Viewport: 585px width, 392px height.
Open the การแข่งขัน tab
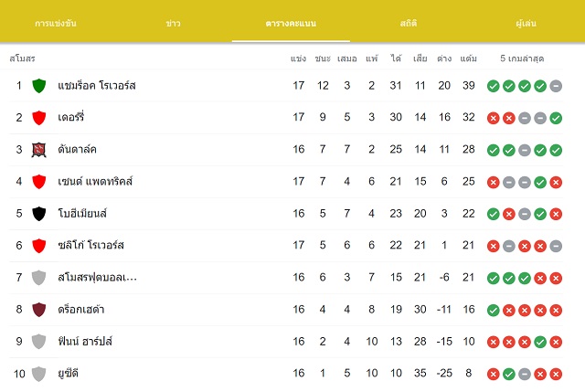(x=56, y=23)
